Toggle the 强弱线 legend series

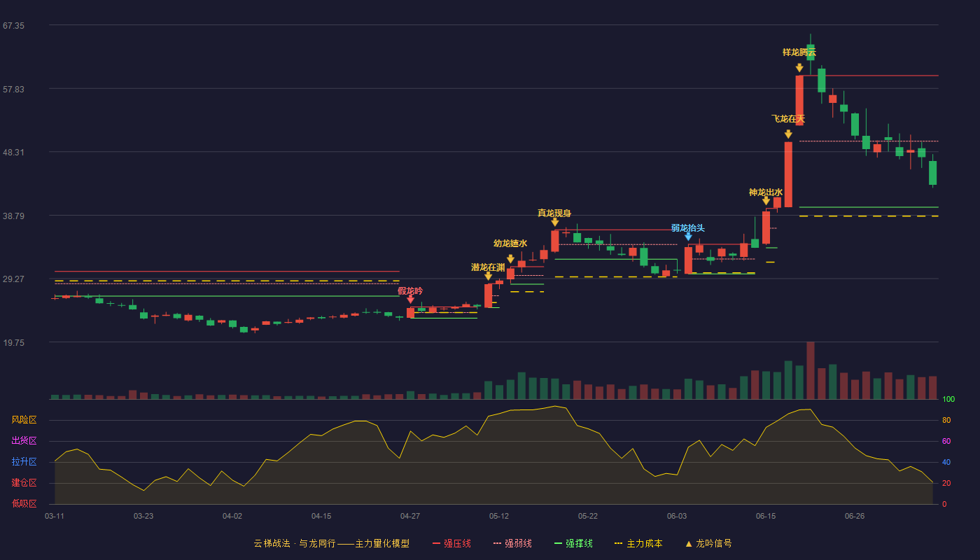tap(512, 543)
